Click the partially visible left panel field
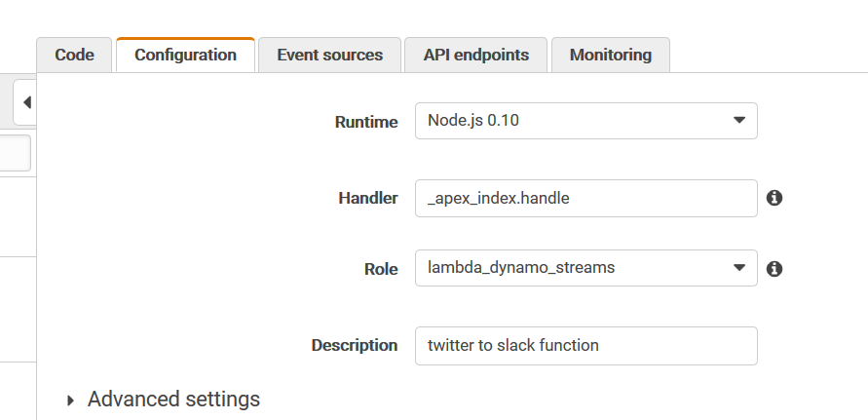This screenshot has height=420, width=868. coord(15,154)
